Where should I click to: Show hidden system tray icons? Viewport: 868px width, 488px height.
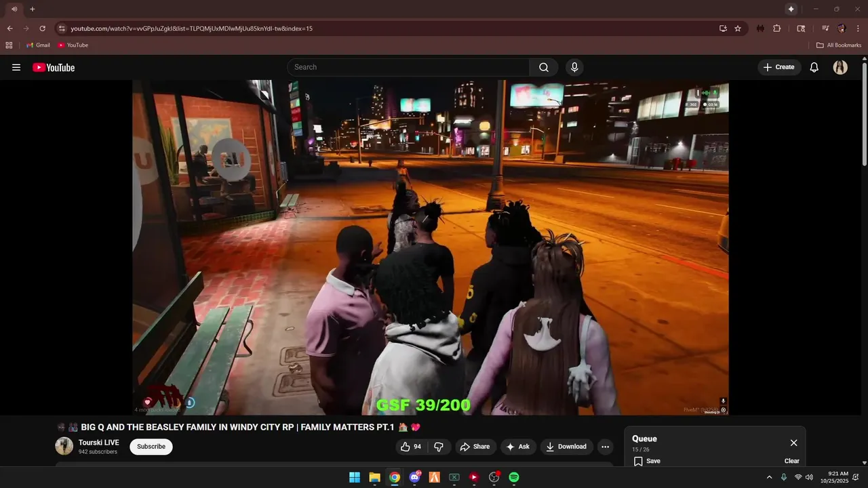point(769,477)
